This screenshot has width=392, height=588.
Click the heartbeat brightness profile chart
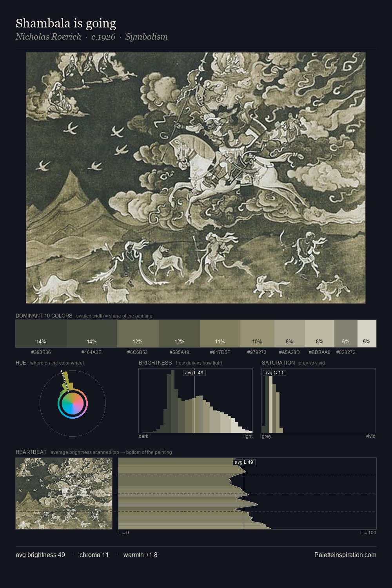point(247,494)
